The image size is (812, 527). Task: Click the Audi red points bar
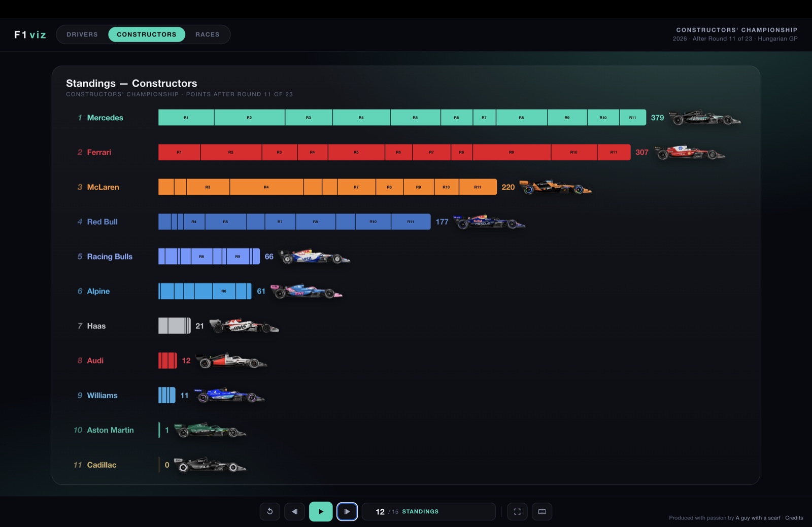point(167,361)
